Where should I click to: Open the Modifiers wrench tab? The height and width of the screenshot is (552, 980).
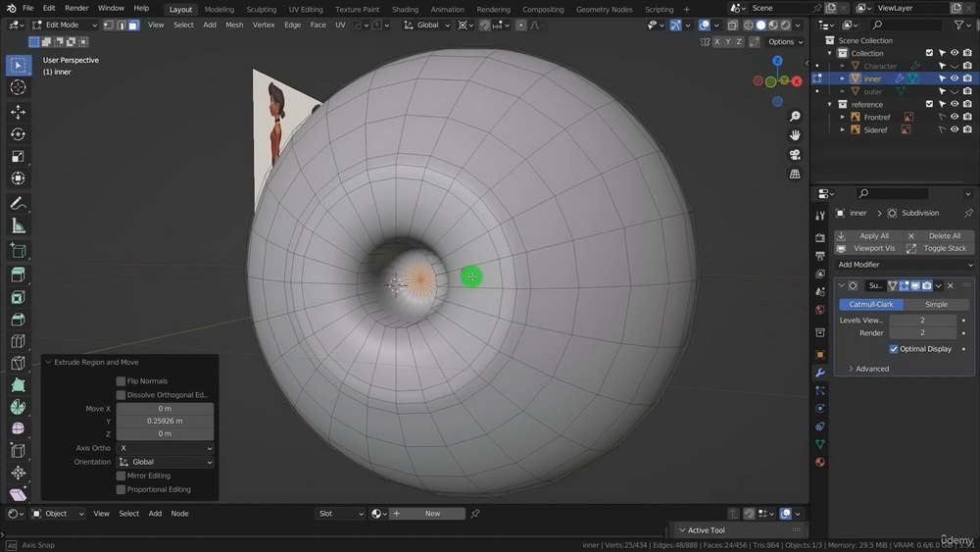point(820,373)
